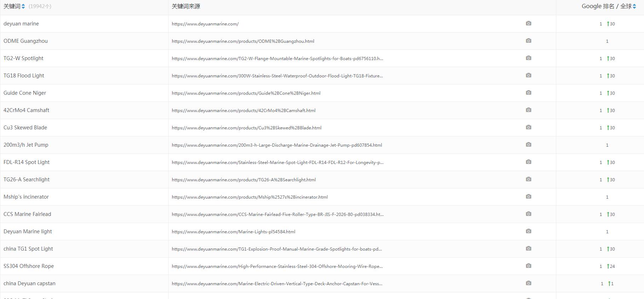View snapshot for Deyuan Marine light
The image size is (644, 299).
tap(528, 231)
